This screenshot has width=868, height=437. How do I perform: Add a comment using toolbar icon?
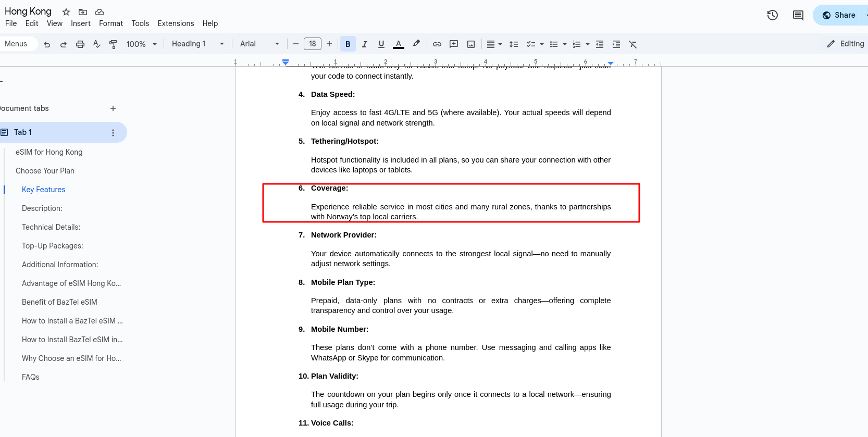454,44
